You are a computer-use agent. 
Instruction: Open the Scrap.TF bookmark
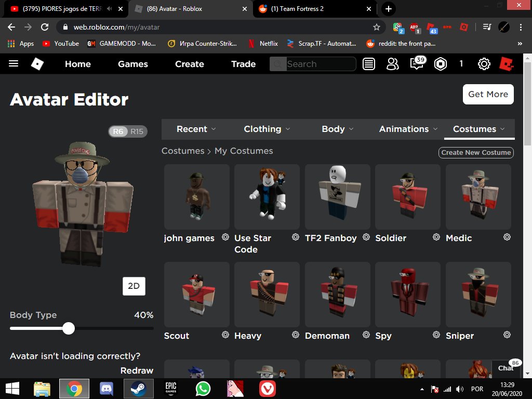(x=322, y=44)
